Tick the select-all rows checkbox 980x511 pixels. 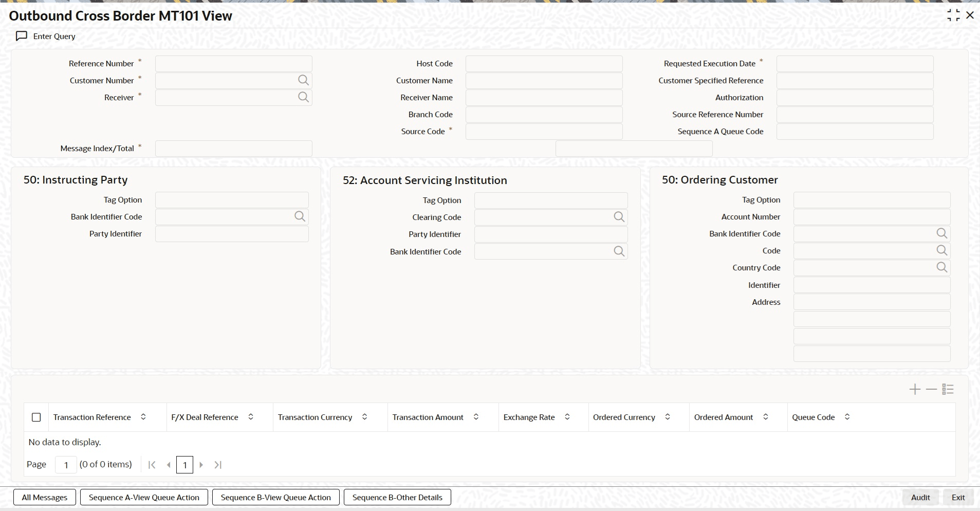36,417
